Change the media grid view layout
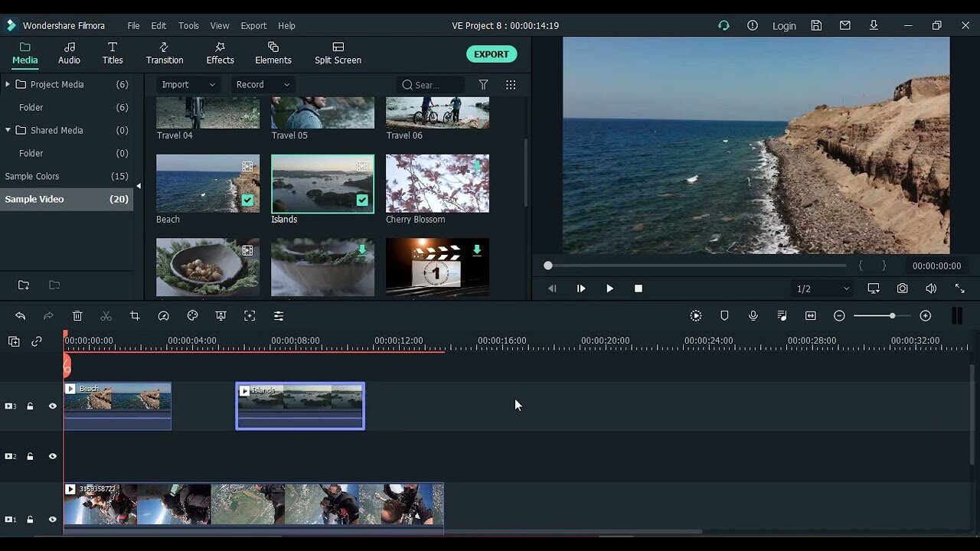 click(511, 85)
